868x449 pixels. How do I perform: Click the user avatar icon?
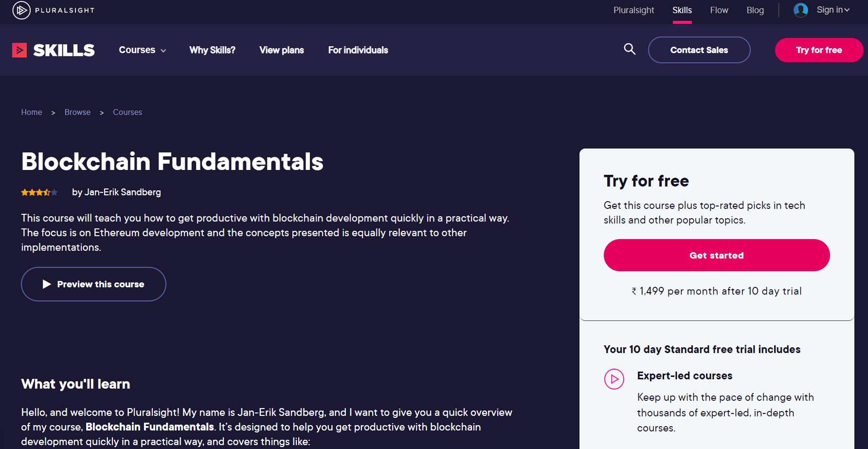[800, 10]
